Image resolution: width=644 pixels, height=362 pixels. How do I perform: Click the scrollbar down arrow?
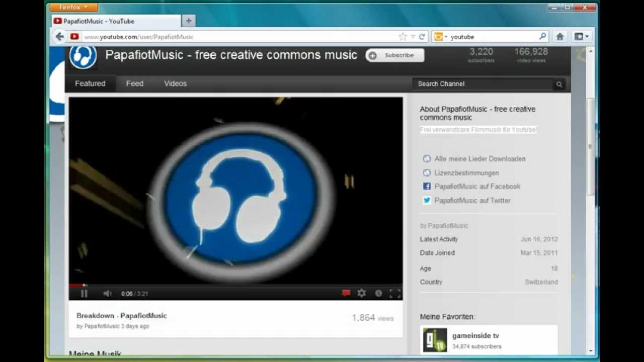[591, 351]
